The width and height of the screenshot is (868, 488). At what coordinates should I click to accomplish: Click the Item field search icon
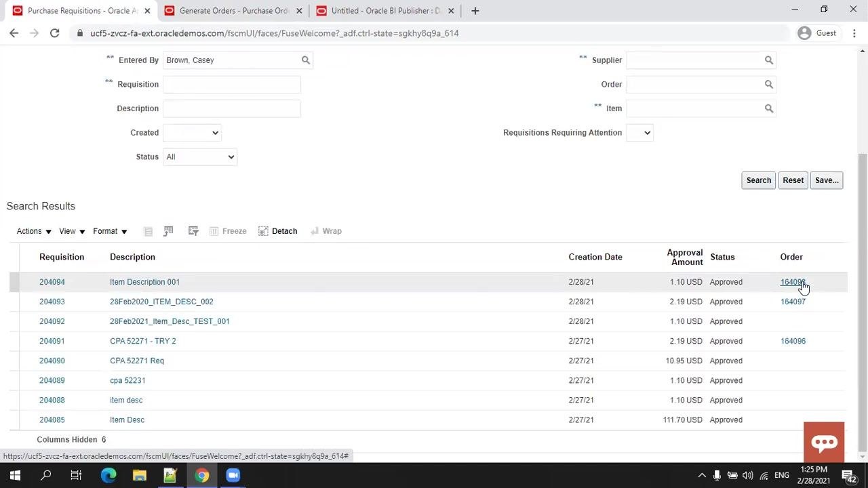[x=769, y=108]
